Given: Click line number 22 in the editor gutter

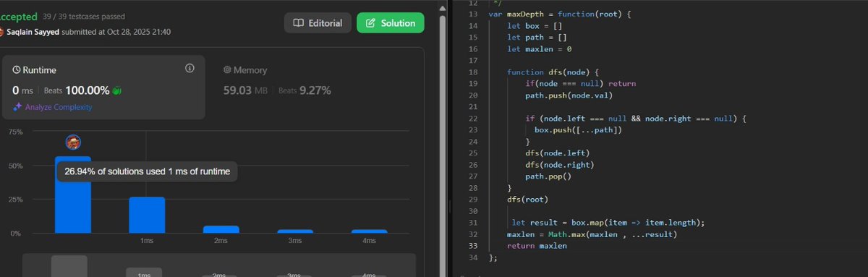Looking at the screenshot, I should 473,119.
